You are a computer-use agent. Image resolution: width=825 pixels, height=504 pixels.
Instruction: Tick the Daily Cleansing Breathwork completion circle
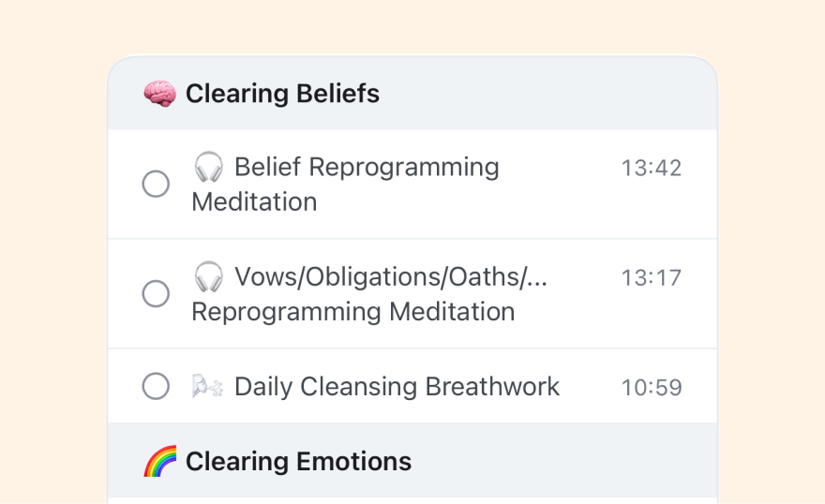(x=156, y=386)
